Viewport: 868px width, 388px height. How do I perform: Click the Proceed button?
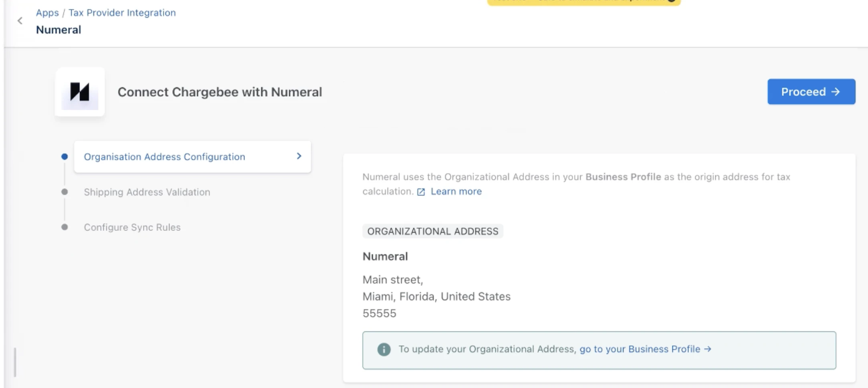811,92
